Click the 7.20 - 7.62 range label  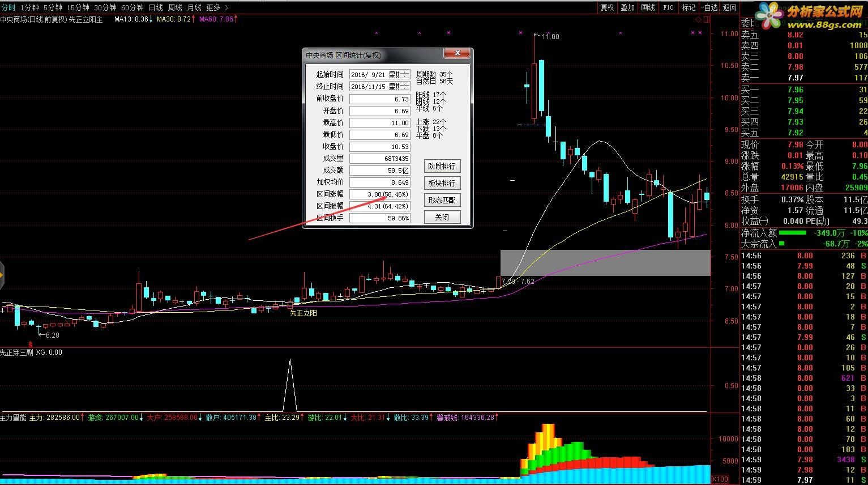click(x=518, y=282)
